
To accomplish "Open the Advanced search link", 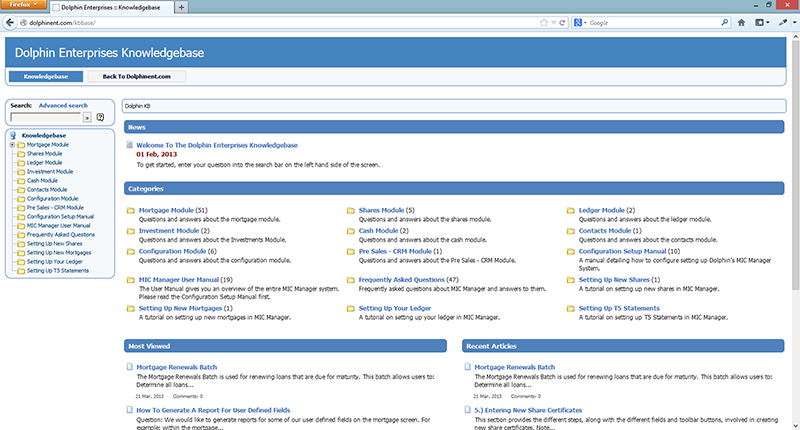I will coord(63,106).
